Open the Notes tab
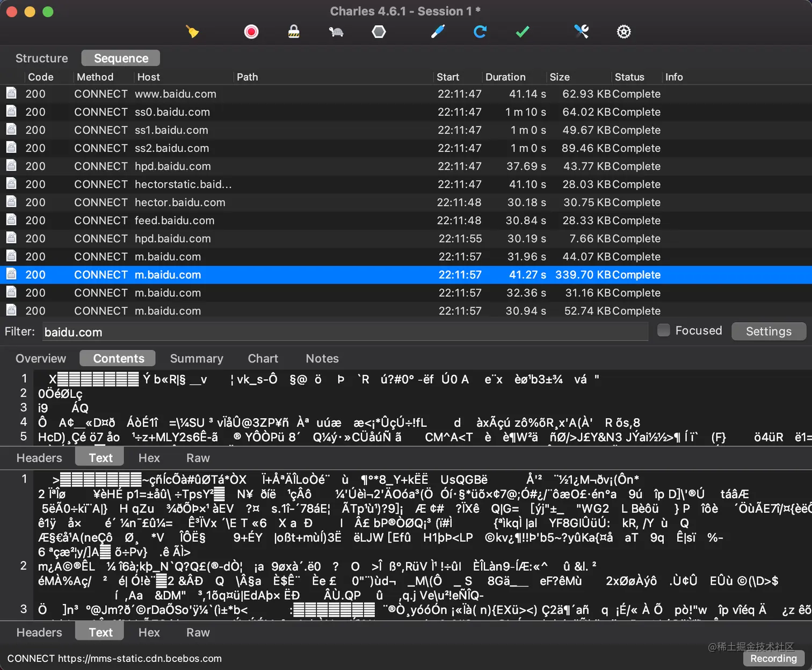 [322, 358]
